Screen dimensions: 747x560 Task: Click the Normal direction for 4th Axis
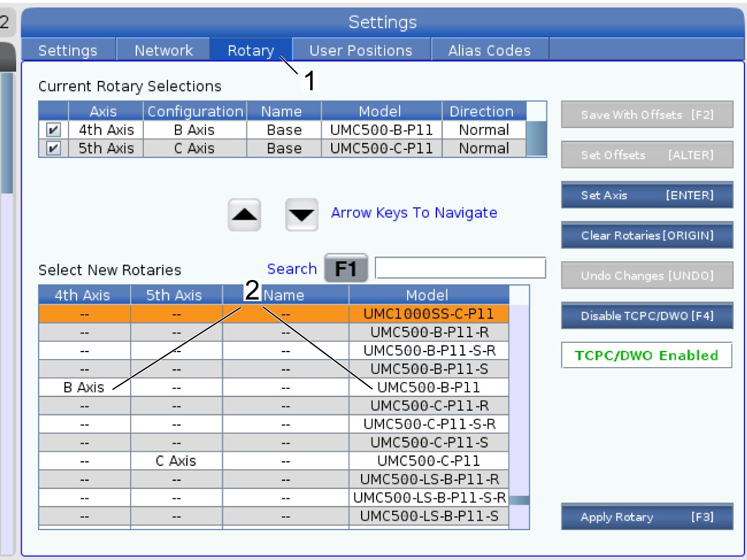484,130
